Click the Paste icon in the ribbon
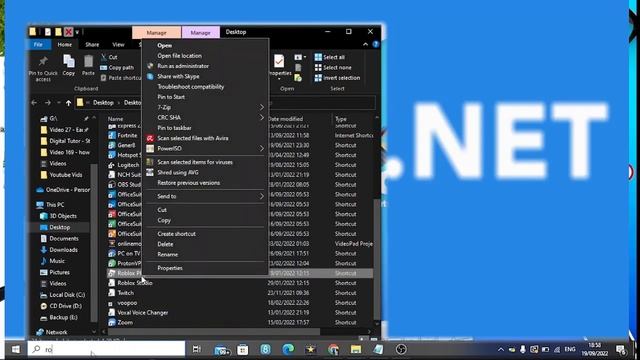640x360 pixels. click(88, 62)
